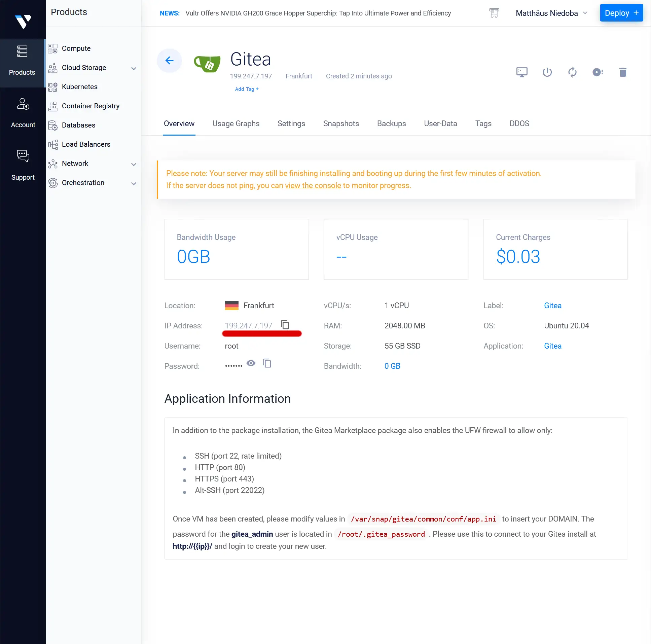Click the power off icon

[547, 72]
